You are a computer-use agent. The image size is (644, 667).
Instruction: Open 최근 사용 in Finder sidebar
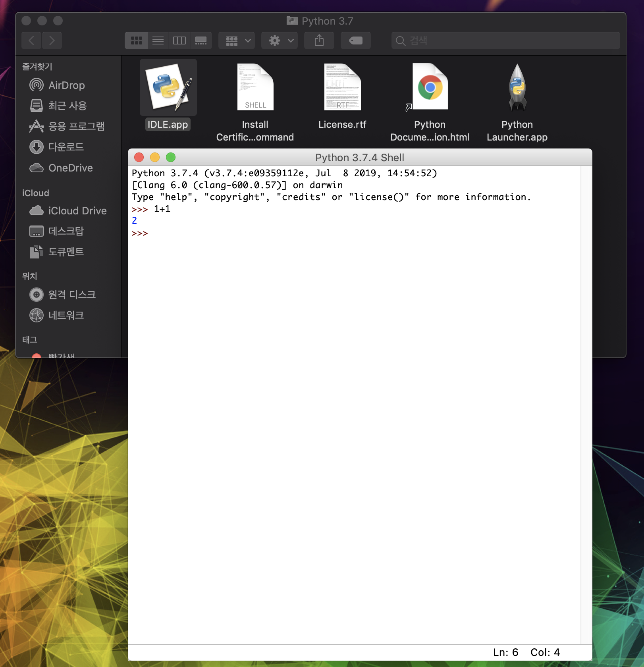point(67,106)
